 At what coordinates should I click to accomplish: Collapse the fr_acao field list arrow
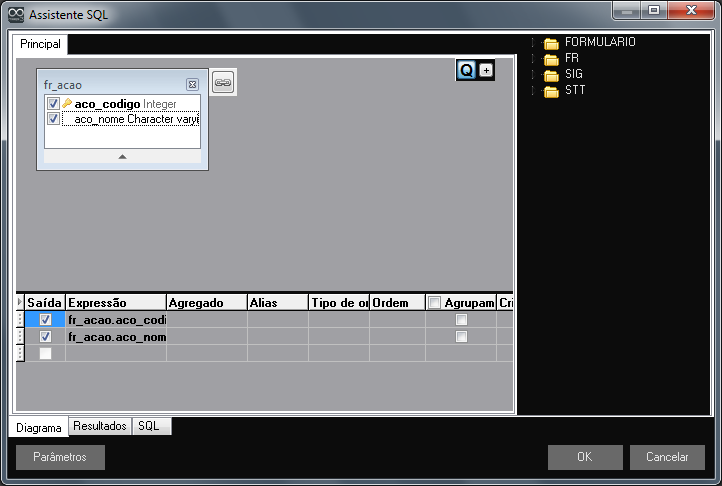point(122,156)
